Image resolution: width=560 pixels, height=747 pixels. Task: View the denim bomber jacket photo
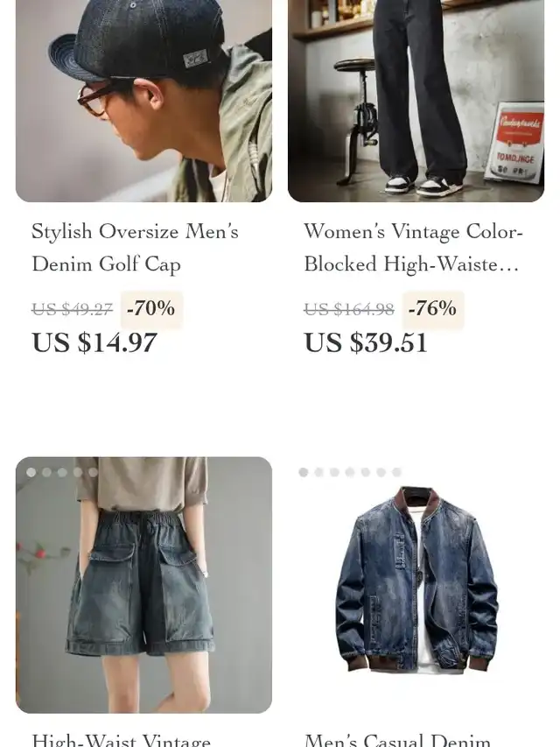click(x=416, y=585)
